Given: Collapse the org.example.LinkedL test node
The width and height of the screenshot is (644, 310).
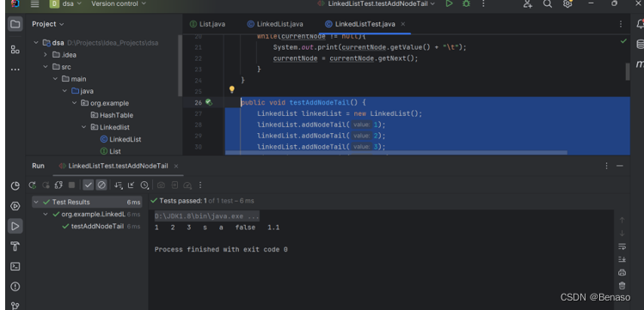Looking at the screenshot, I should pos(46,214).
